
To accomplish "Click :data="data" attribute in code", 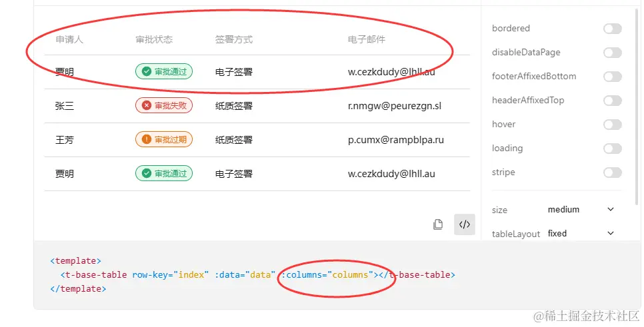I will click(x=245, y=275).
